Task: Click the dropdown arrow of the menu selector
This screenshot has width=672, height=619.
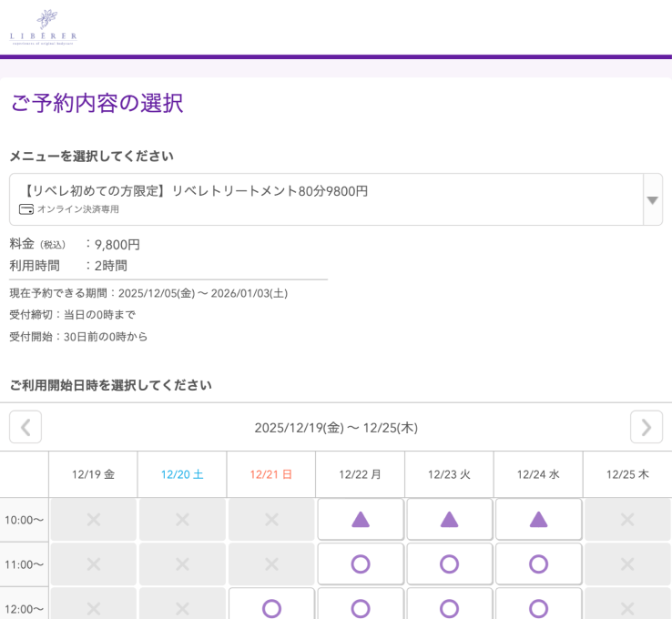Action: (x=652, y=200)
